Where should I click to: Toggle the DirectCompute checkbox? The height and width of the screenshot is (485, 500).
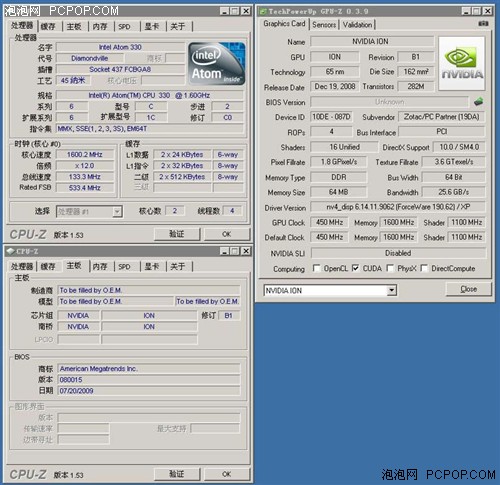click(x=424, y=268)
